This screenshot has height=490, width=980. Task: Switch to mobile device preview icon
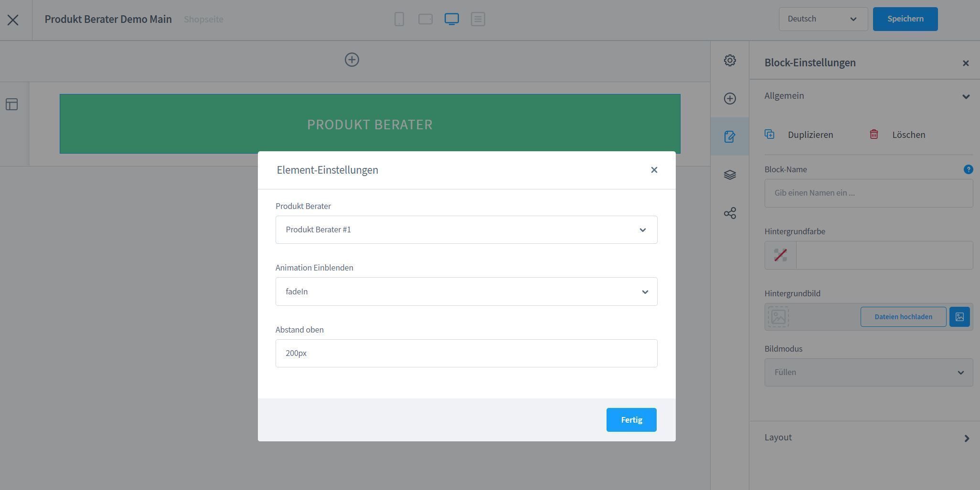pos(399,19)
